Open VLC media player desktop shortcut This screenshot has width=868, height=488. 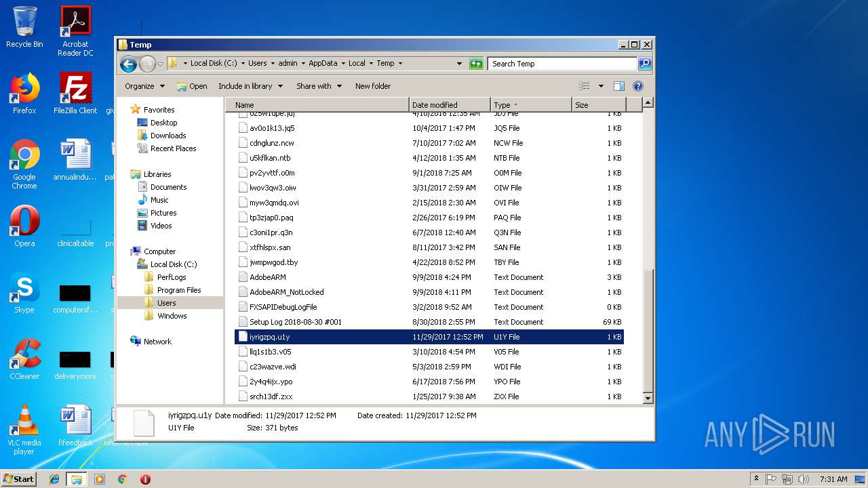(x=24, y=430)
